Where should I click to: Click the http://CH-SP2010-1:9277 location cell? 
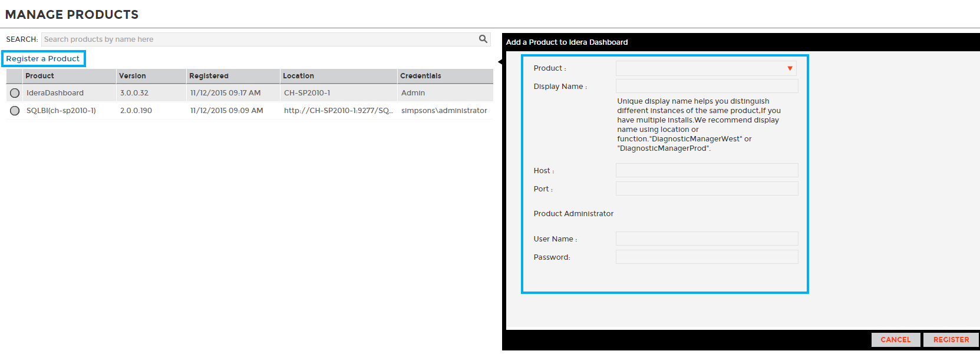338,111
